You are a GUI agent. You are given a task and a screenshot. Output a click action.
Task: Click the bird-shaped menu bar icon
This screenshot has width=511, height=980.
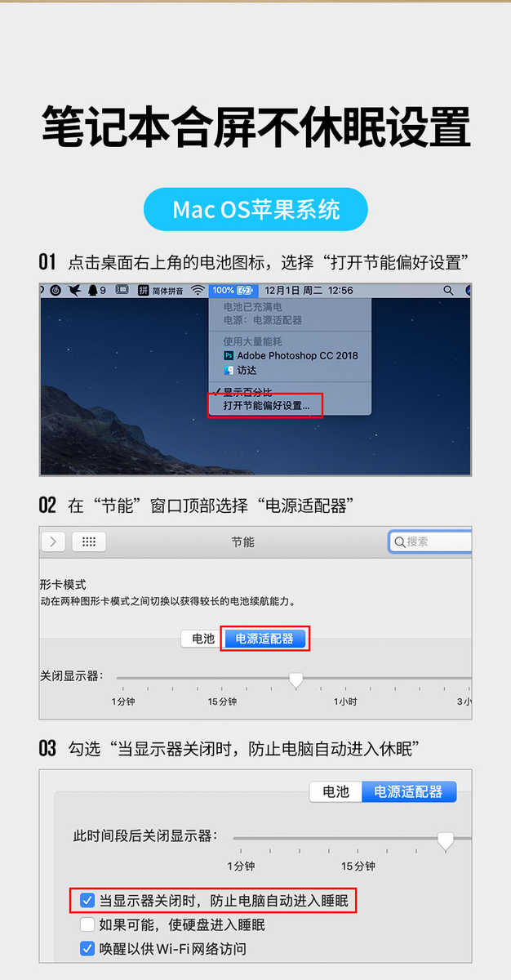[75, 290]
